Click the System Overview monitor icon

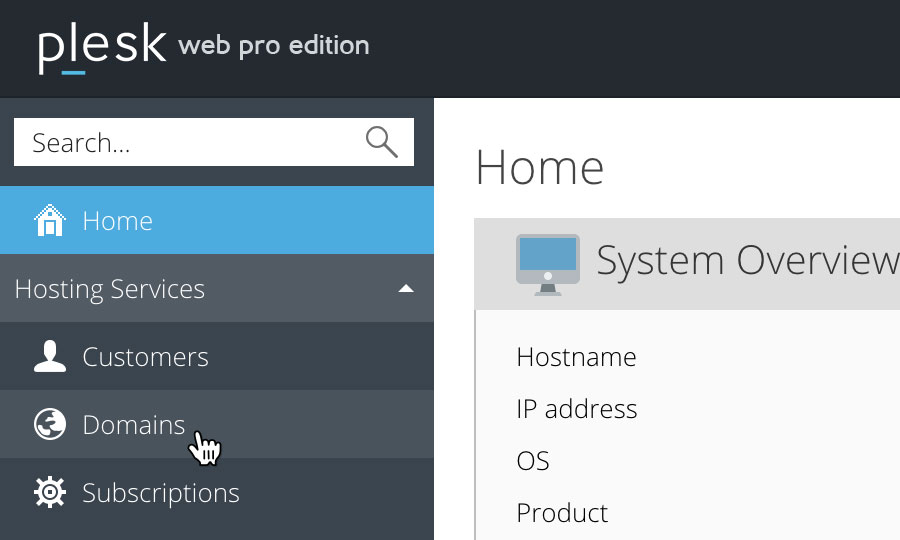(548, 265)
